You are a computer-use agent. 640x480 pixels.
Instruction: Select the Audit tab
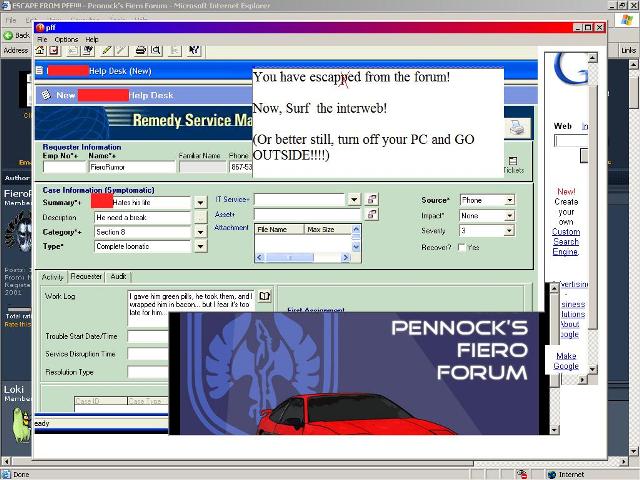[118, 277]
